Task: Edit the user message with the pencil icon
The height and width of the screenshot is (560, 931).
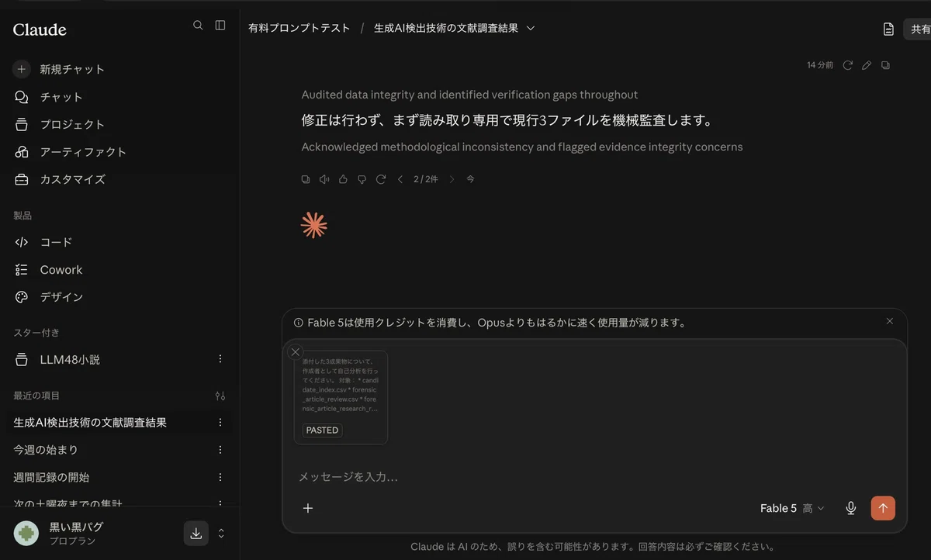Action: (867, 65)
